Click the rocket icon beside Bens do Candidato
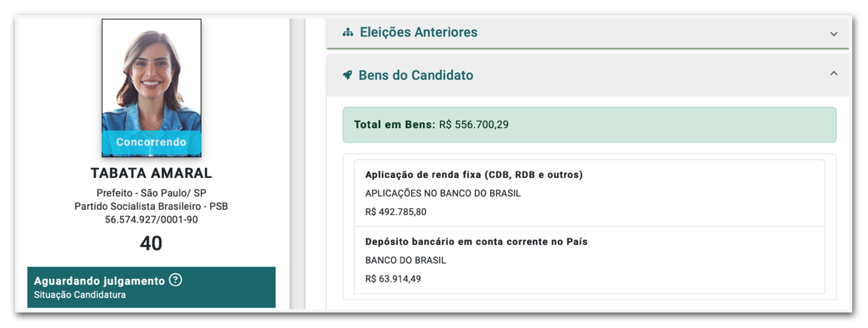This screenshot has width=868, height=328. pos(347,75)
